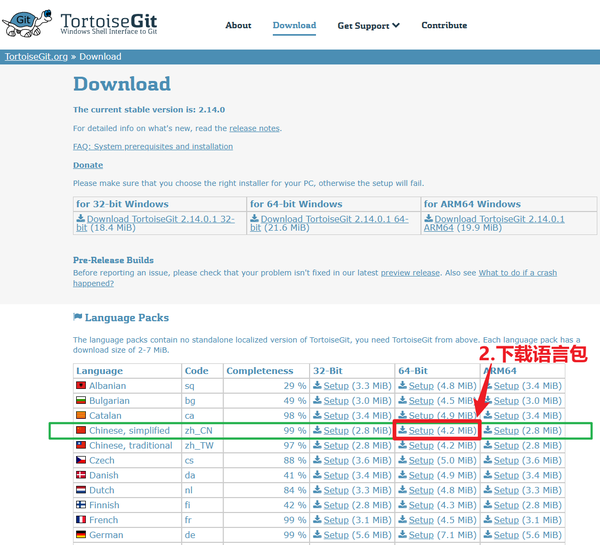This screenshot has width=600, height=545.
Task: Download Albanian 64-Bit Setup
Action: [421, 386]
